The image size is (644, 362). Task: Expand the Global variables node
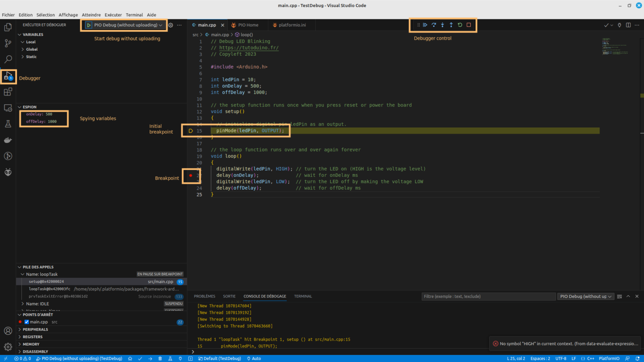pyautogui.click(x=32, y=49)
